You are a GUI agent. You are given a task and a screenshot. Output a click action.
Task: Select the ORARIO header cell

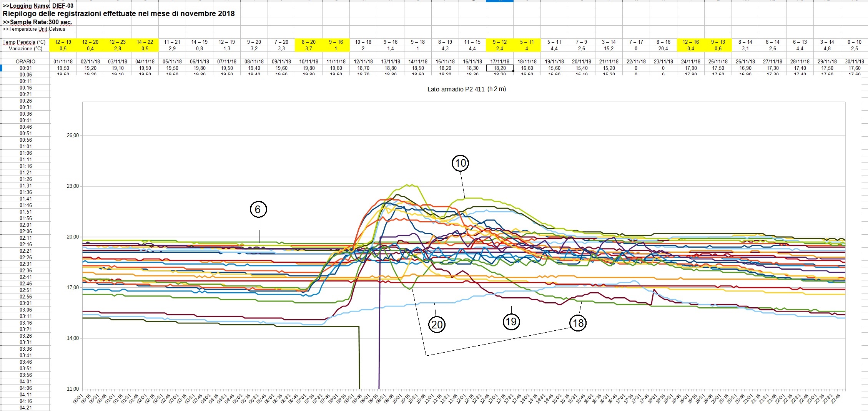pyautogui.click(x=25, y=61)
